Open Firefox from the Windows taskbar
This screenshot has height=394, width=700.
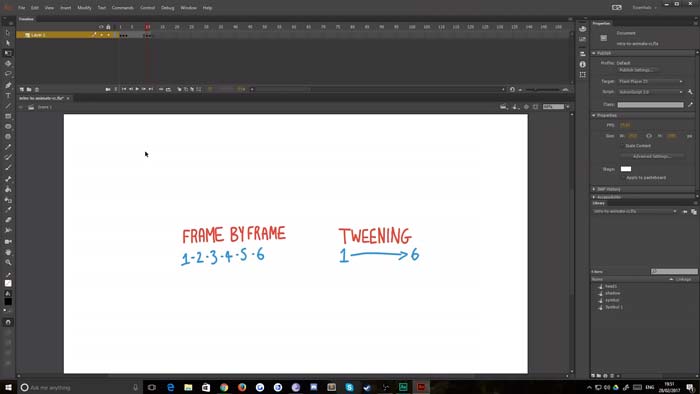pyautogui.click(x=242, y=387)
